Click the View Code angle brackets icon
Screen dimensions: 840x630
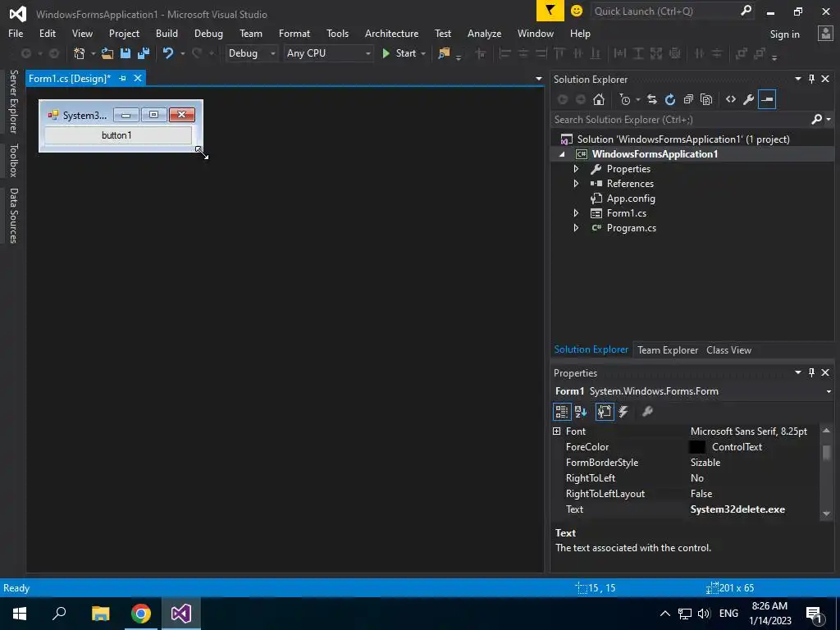pyautogui.click(x=731, y=99)
